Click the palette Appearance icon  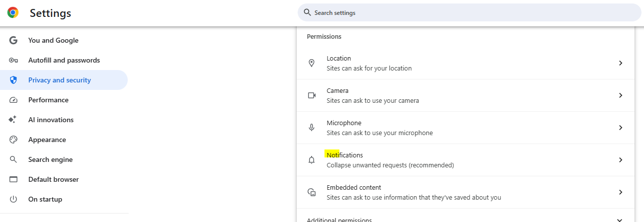[13, 140]
